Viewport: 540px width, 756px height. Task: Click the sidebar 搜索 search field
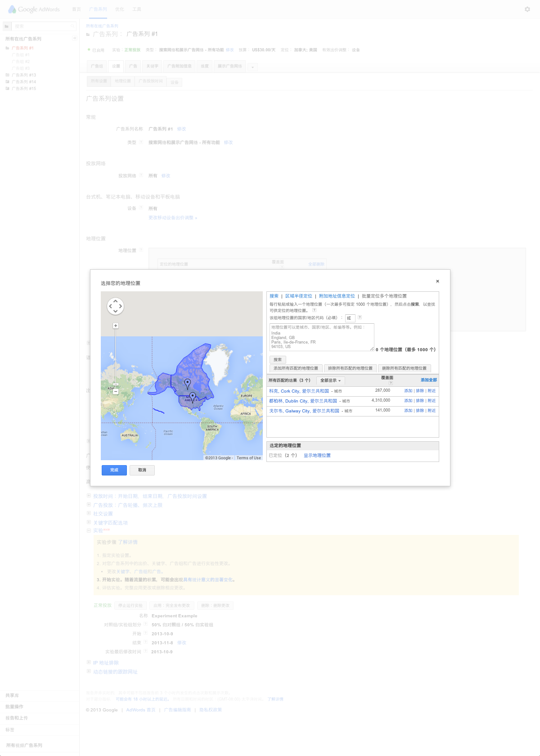44,26
